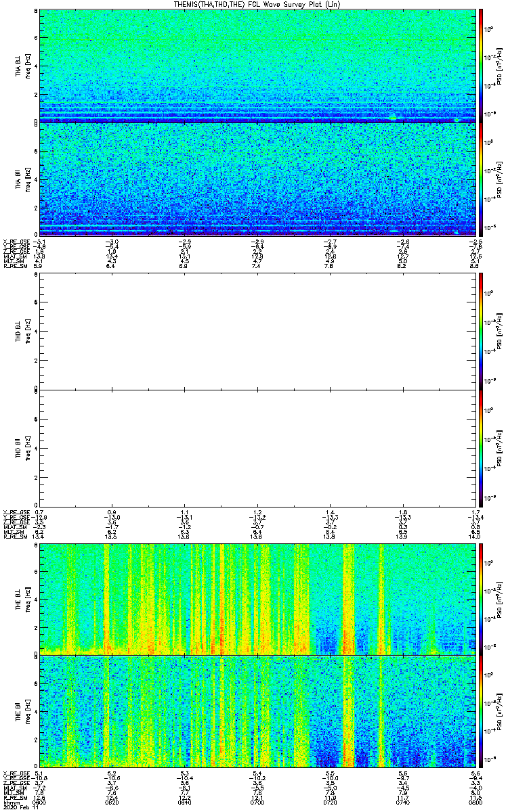This screenshot has width=508, height=812.
Task: Click the THEMIS FGL Wave Survey plot title
Action: pyautogui.click(x=253, y=4)
